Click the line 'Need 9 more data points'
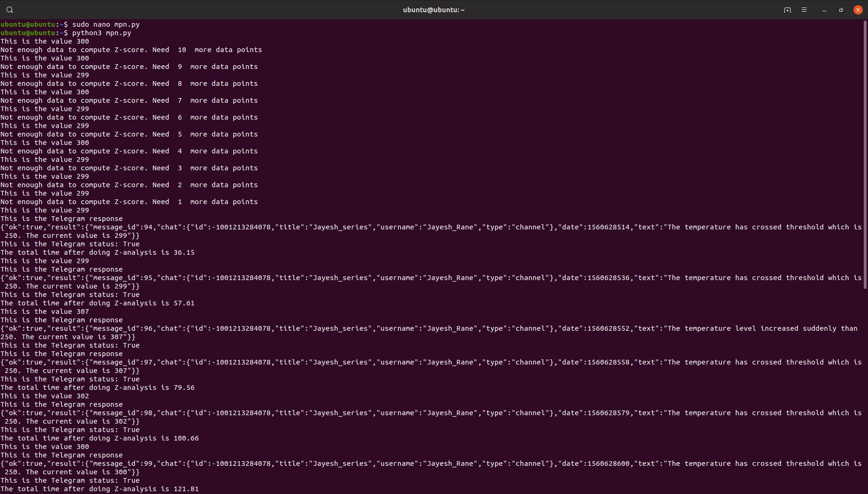This screenshot has height=494, width=868. pyautogui.click(x=129, y=67)
